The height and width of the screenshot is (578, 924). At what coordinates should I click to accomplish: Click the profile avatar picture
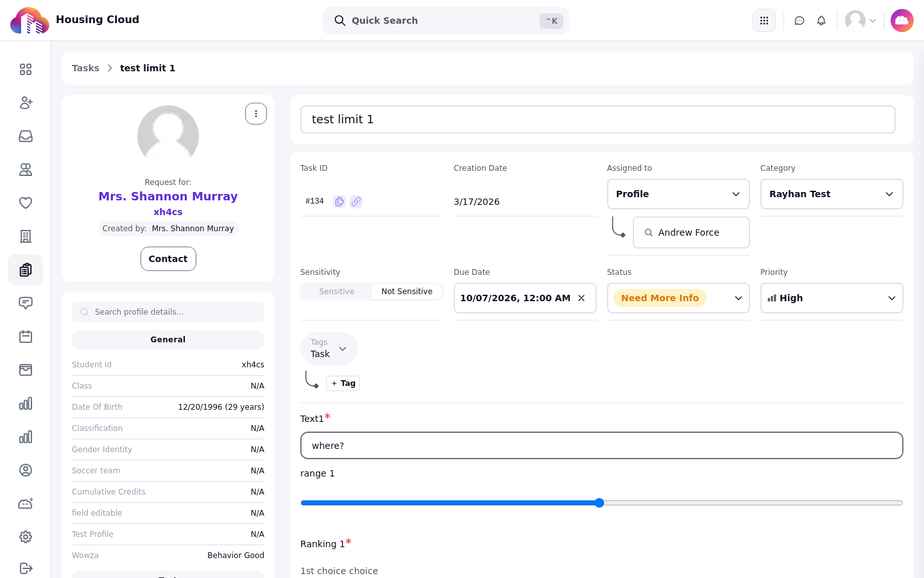(x=168, y=136)
